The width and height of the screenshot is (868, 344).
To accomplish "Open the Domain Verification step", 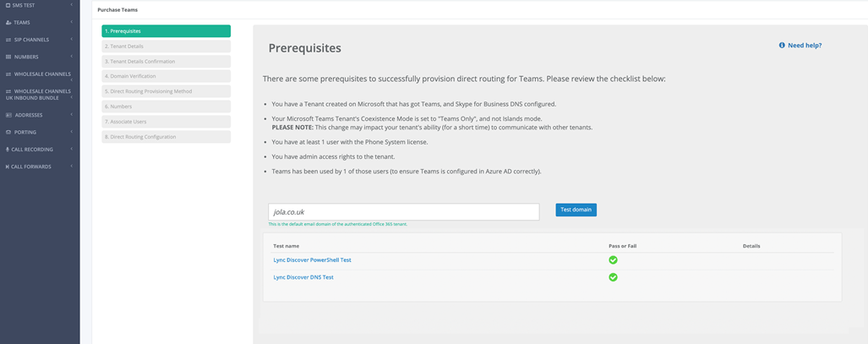I will (x=166, y=76).
